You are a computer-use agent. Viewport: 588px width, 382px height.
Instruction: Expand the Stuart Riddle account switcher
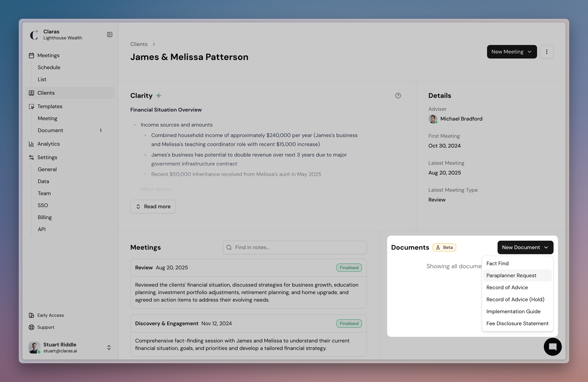point(109,347)
